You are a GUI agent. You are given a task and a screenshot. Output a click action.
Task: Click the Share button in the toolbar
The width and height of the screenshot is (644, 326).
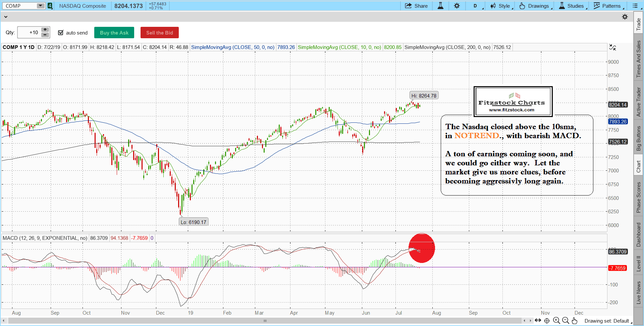click(x=416, y=6)
